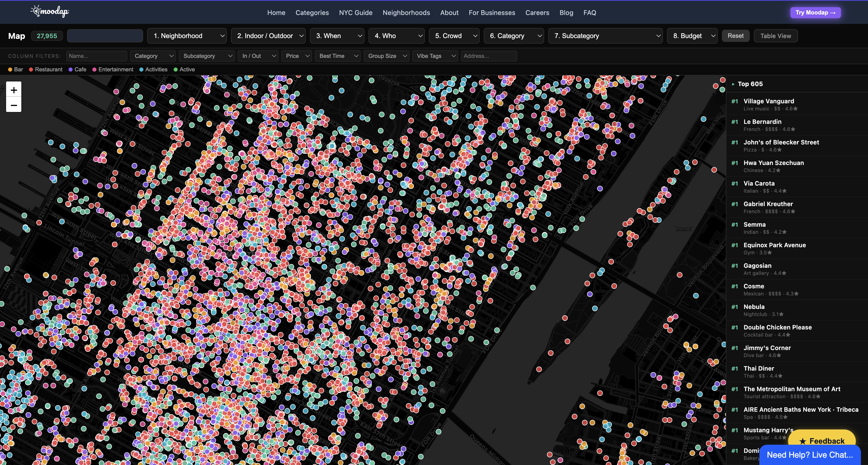Zoom out with the minus button
The image size is (868, 465).
coord(14,105)
